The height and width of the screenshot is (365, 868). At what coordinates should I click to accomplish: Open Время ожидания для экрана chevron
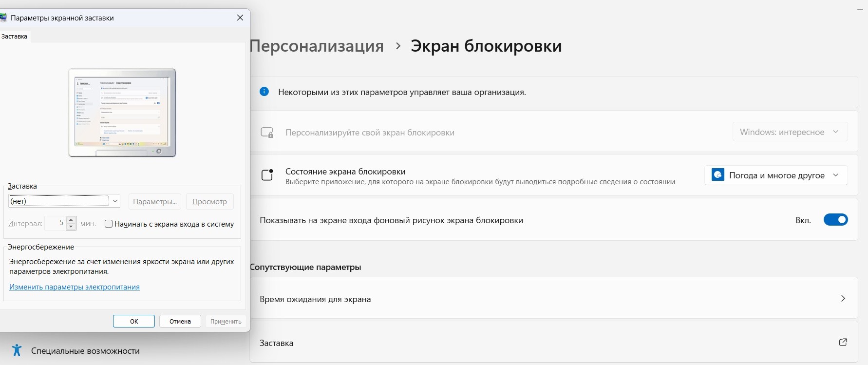tap(843, 298)
